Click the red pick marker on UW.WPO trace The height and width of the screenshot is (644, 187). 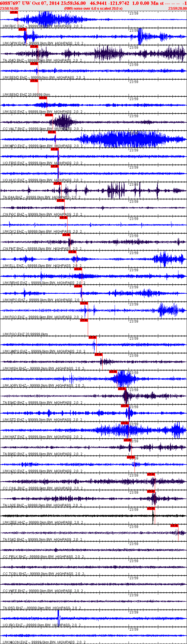pyautogui.click(x=78, y=286)
